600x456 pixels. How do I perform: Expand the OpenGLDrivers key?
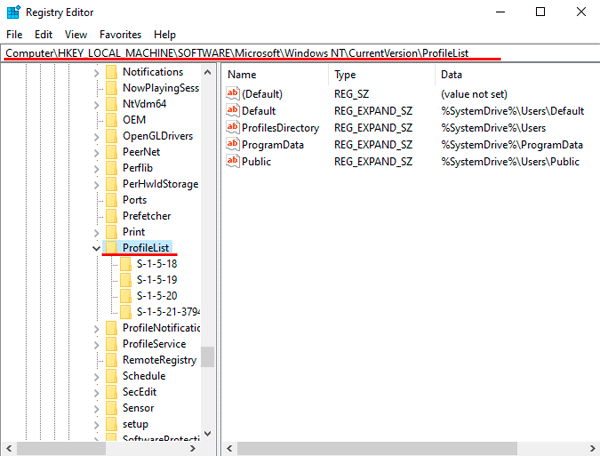tap(96, 137)
